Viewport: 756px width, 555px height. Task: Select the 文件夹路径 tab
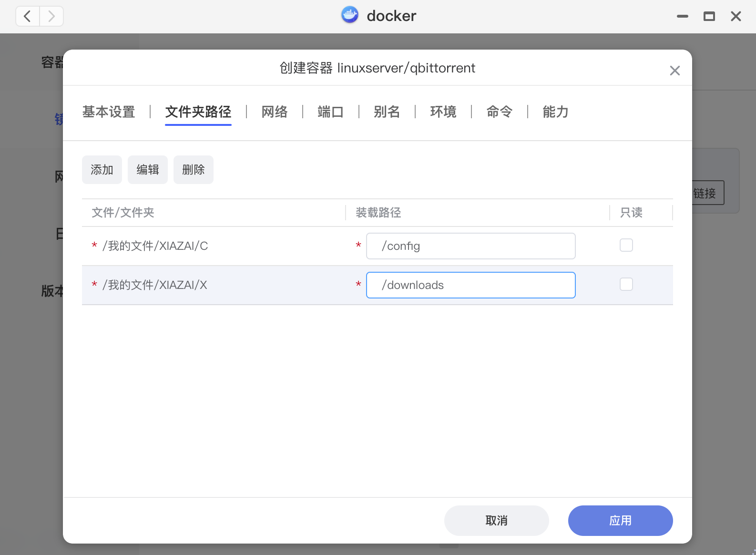coord(198,112)
